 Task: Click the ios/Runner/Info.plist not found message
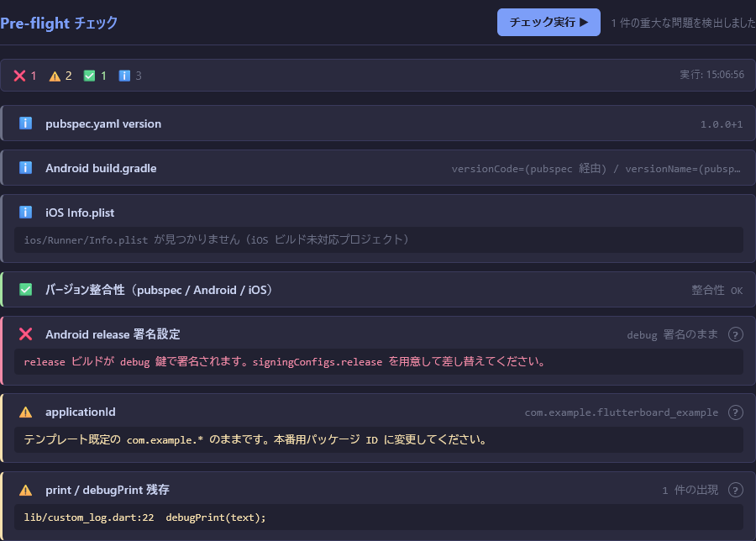click(x=216, y=239)
